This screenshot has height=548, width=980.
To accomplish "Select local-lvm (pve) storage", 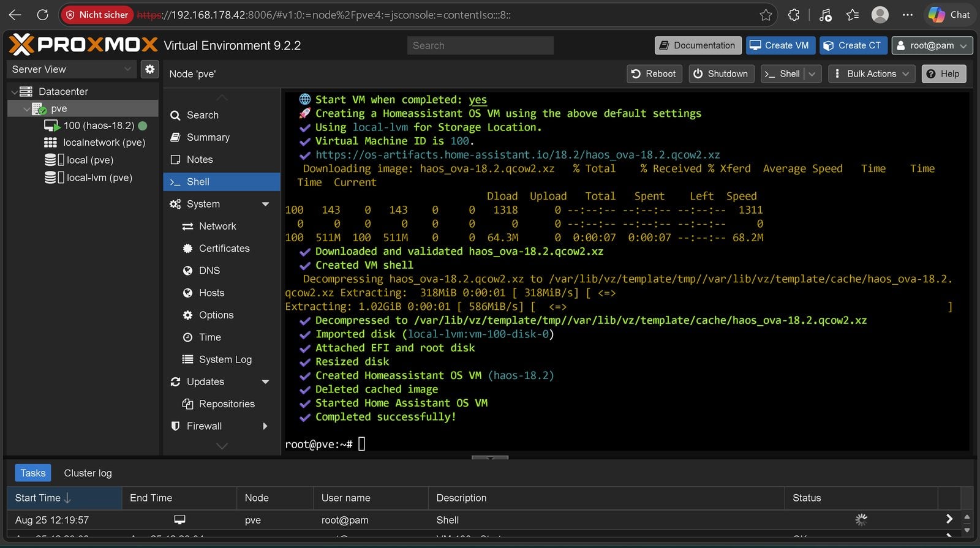I will (x=99, y=178).
